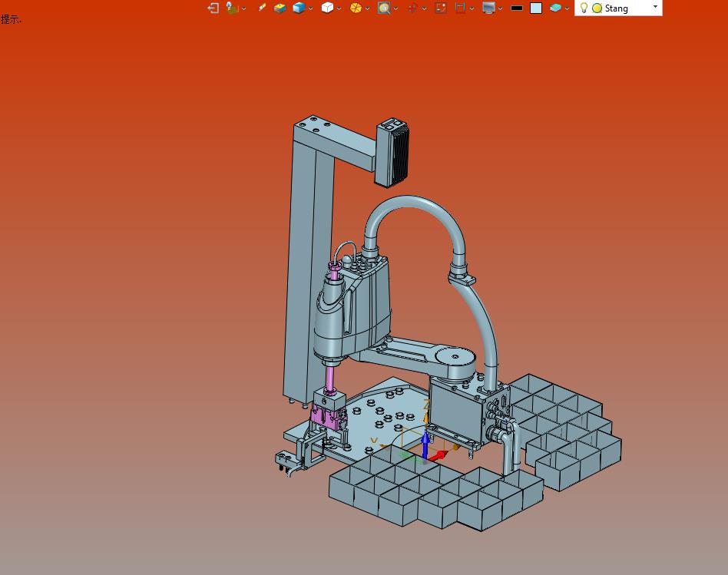The width and height of the screenshot is (728, 575).
Task: Select the pencil highlight tool icon
Action: (x=262, y=8)
